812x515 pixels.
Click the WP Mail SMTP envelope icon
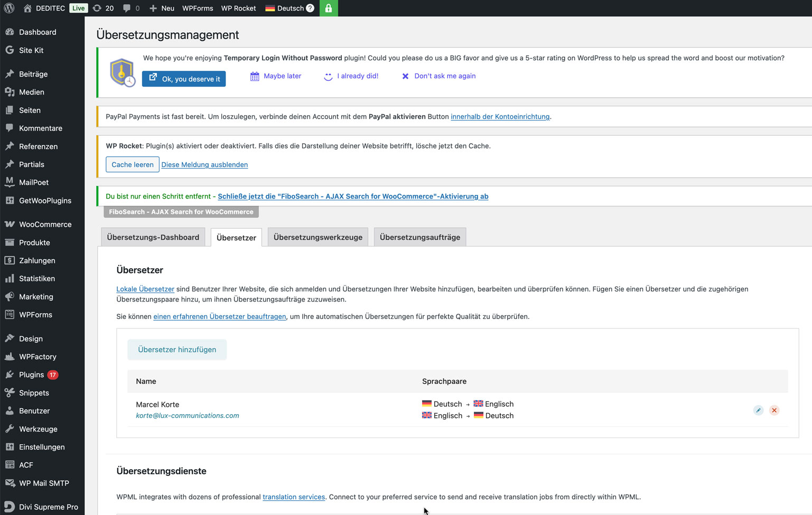click(x=10, y=483)
